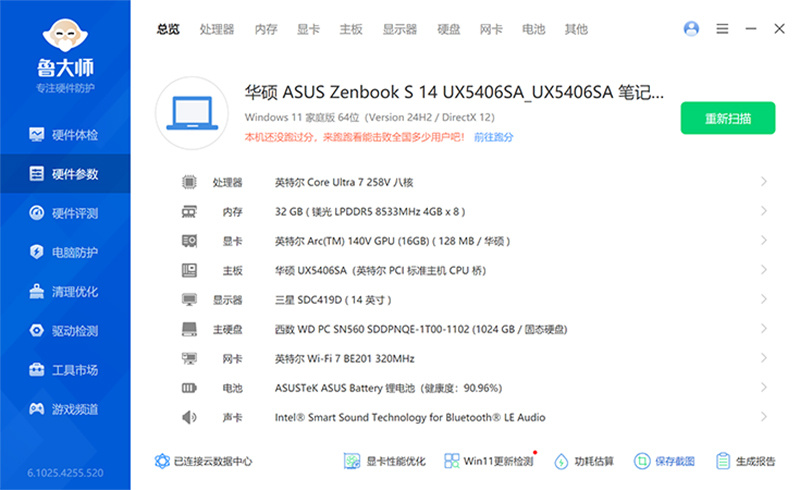Open the hamburger main menu
The image size is (800, 490).
point(722,29)
